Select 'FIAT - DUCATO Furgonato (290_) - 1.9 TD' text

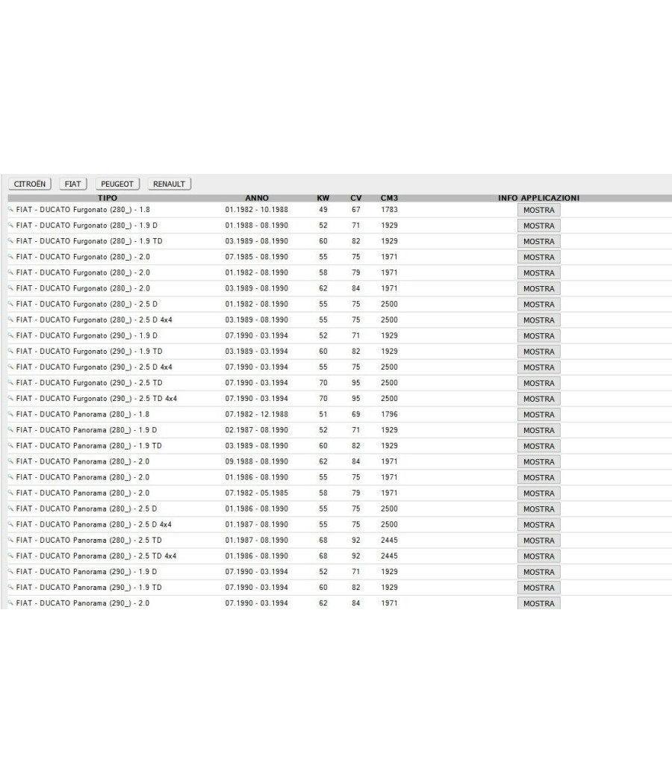click(x=89, y=351)
